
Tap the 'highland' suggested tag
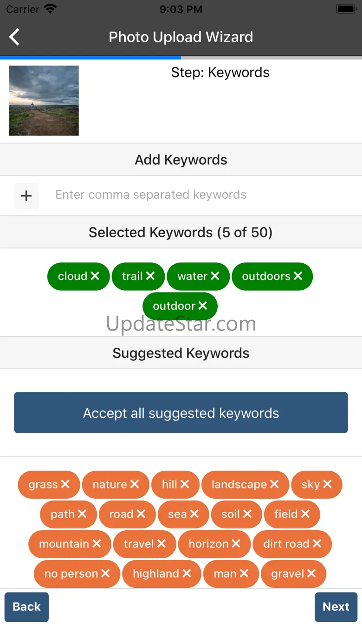click(x=155, y=573)
